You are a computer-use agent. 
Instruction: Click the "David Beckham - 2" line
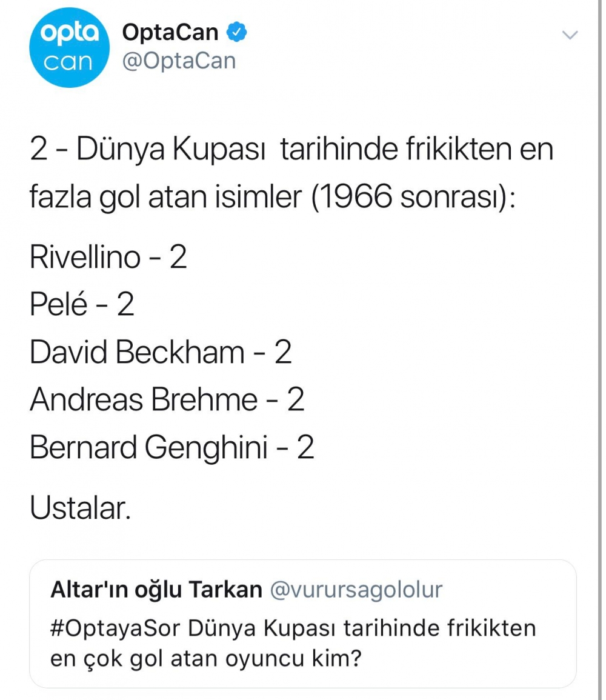tap(161, 352)
